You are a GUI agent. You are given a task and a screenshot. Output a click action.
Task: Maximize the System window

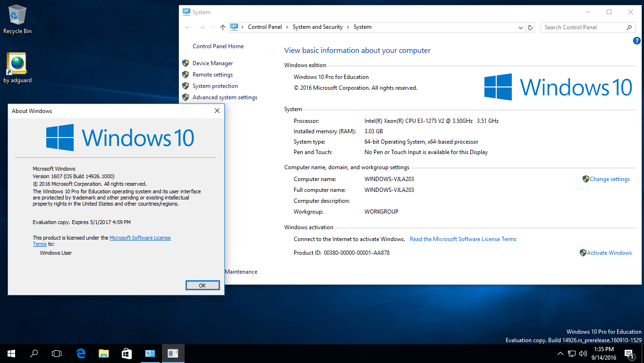[x=609, y=12]
